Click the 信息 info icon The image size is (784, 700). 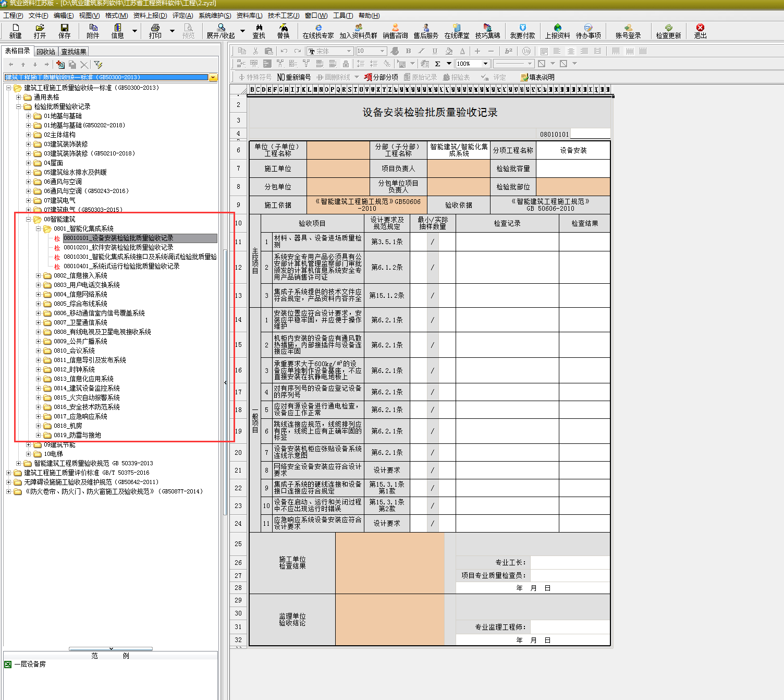118,31
